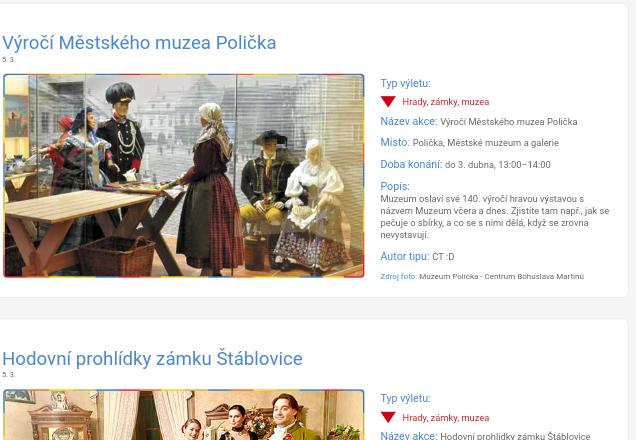The height and width of the screenshot is (440, 636).
Task: Click Název akce label in Štáblovice card
Action: [x=409, y=436]
